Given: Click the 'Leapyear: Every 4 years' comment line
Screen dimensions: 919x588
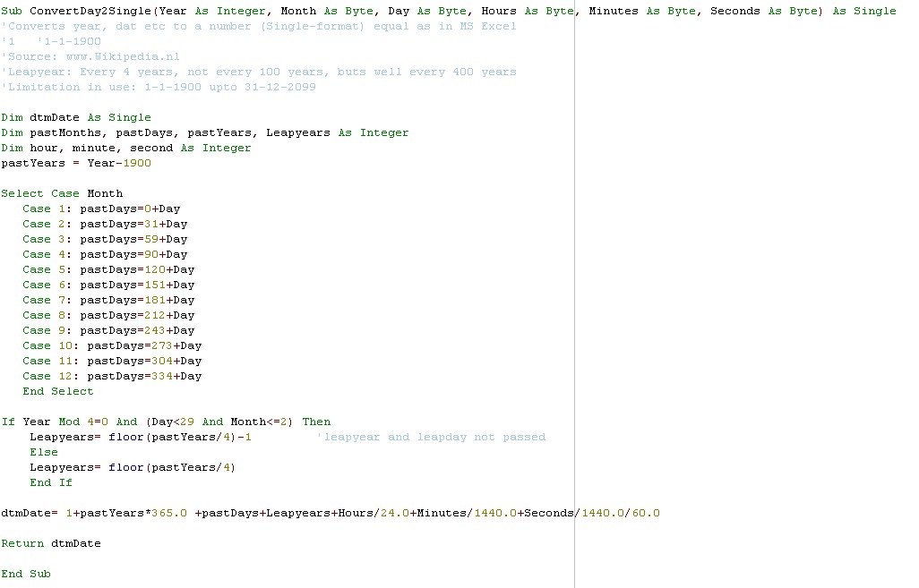Looking at the screenshot, I should [259, 72].
